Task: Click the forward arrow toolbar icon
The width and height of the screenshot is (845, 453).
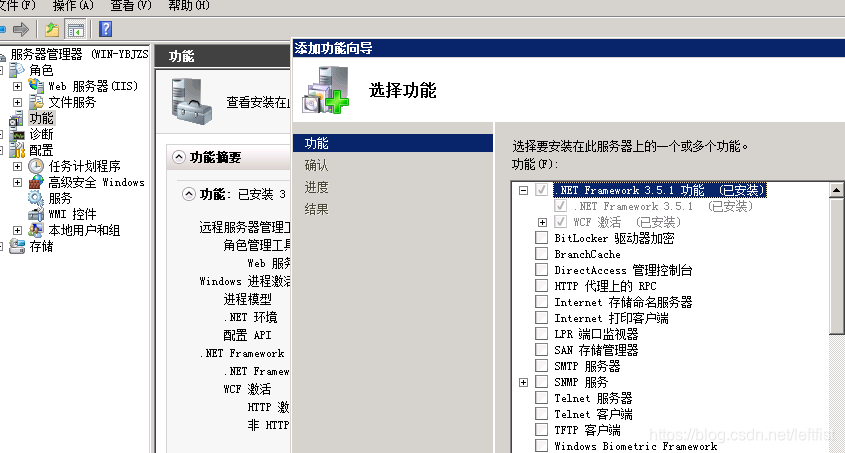Action: [x=20, y=29]
